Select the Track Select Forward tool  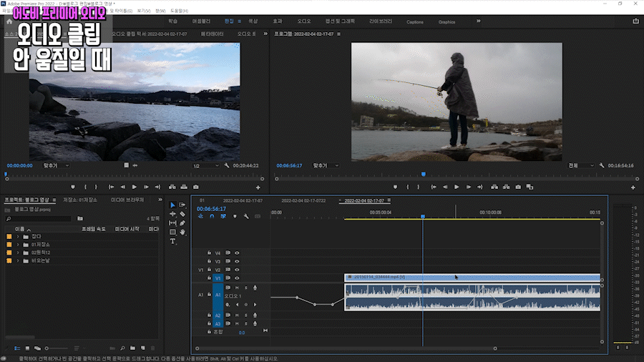(182, 205)
